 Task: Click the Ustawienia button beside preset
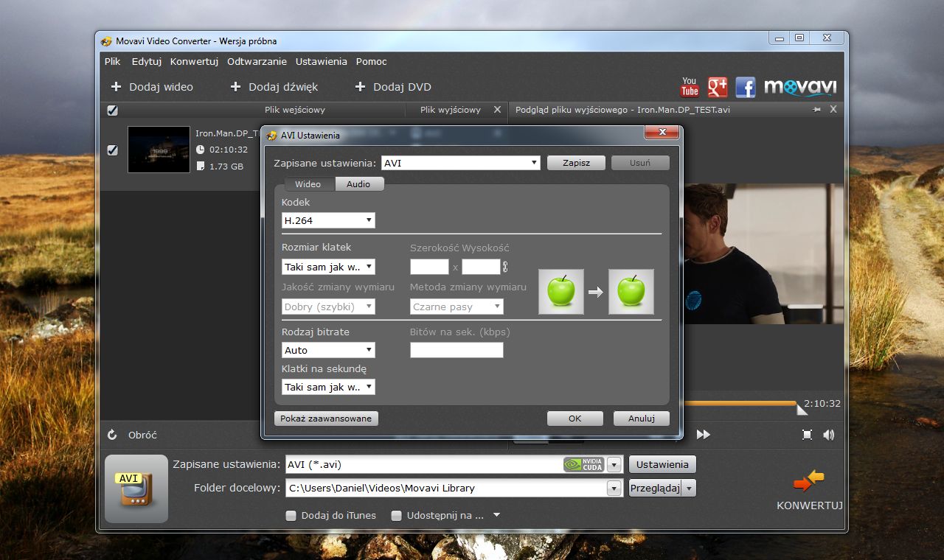pyautogui.click(x=662, y=464)
